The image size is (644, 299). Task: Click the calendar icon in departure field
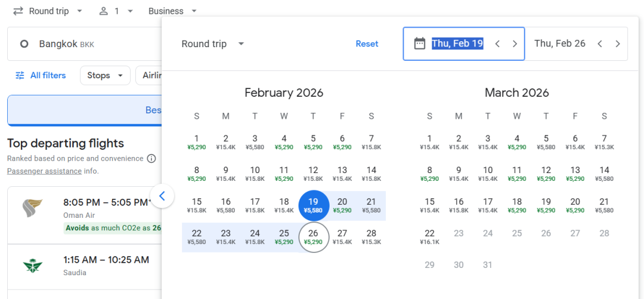(419, 44)
